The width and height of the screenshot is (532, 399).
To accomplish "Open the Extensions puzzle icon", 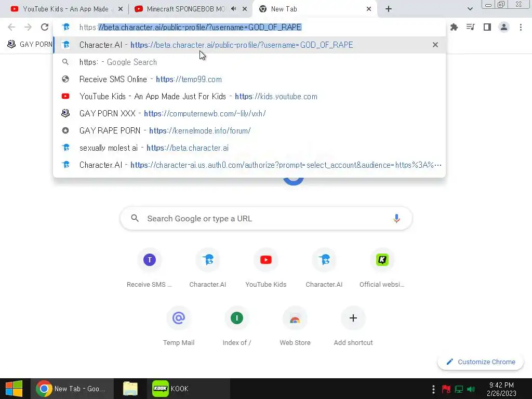I will coord(454,27).
